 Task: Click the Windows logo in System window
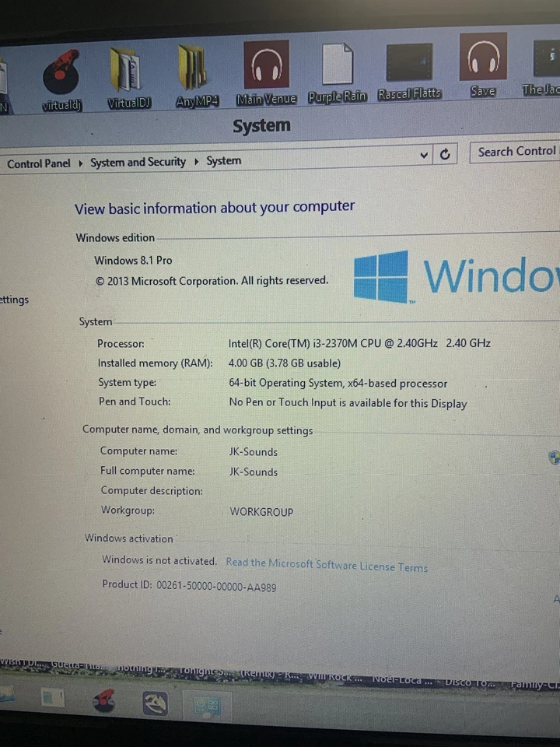click(x=381, y=277)
